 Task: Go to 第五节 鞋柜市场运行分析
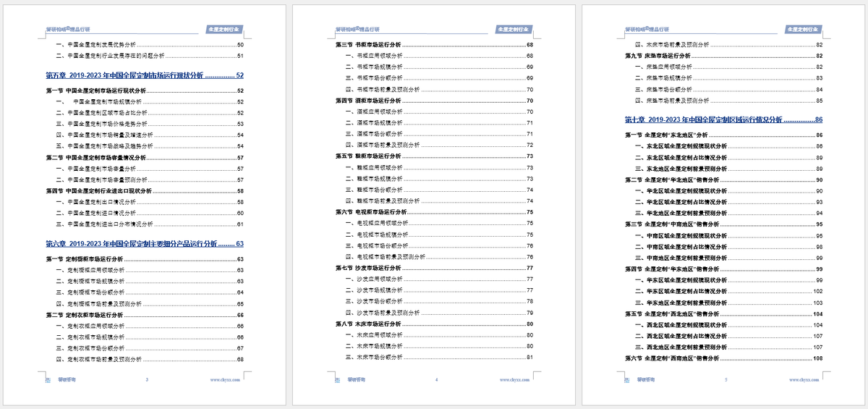pos(434,156)
